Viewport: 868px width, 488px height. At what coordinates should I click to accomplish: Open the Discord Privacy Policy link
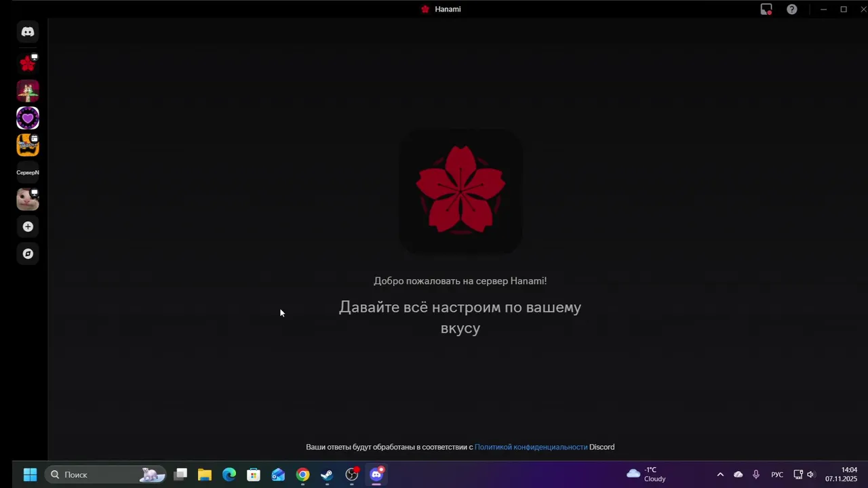531,447
